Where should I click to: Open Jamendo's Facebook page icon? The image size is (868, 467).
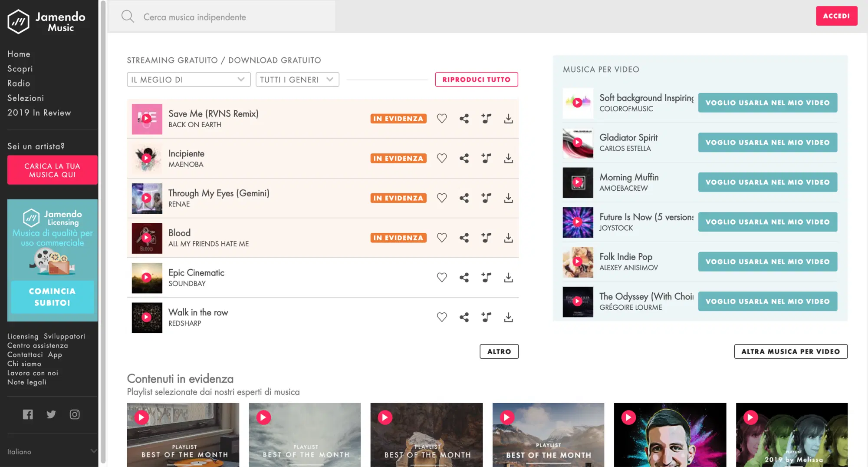[x=28, y=414]
